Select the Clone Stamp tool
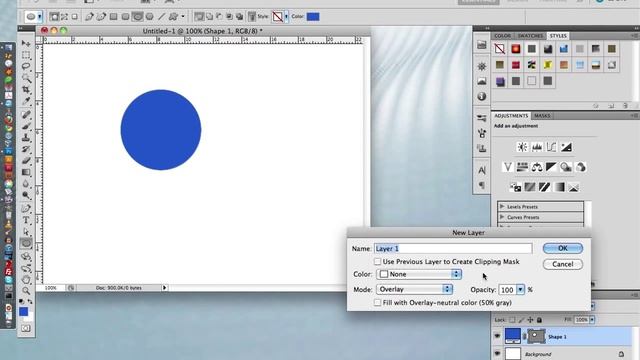 pos(26,138)
